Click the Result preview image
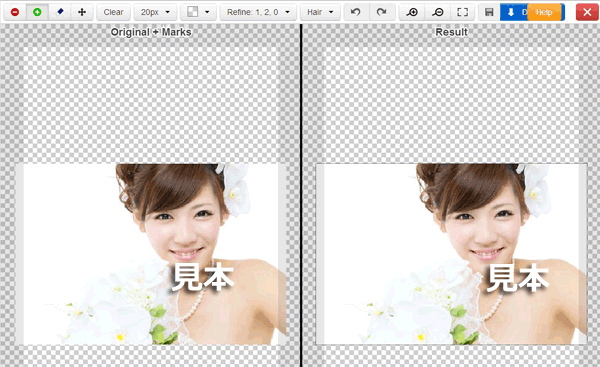Image resolution: width=600 pixels, height=367 pixels. coord(451,254)
